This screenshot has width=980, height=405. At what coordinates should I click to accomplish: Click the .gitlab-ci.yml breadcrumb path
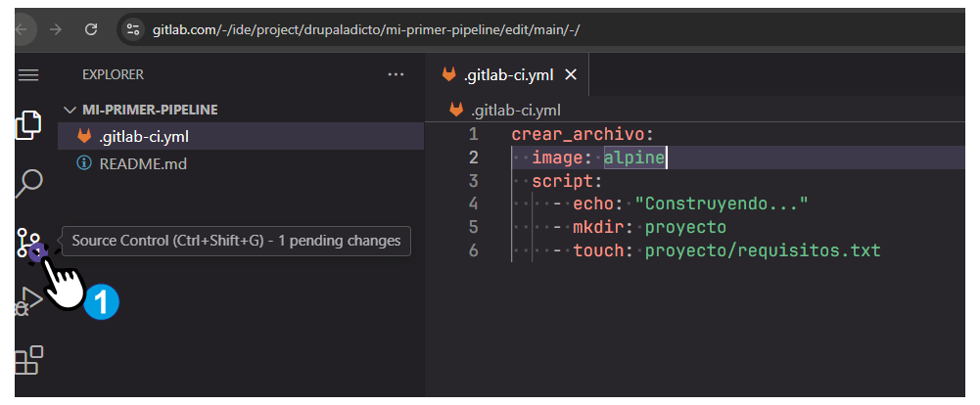coord(515,110)
